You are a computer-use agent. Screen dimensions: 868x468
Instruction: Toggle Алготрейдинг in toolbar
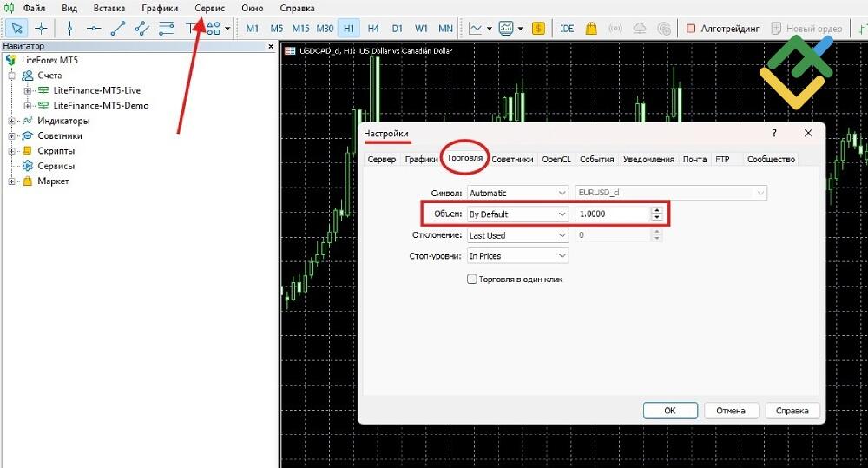click(x=722, y=29)
